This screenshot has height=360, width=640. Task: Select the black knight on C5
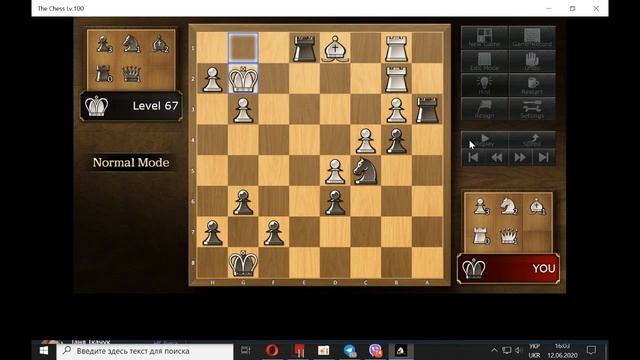(365, 171)
